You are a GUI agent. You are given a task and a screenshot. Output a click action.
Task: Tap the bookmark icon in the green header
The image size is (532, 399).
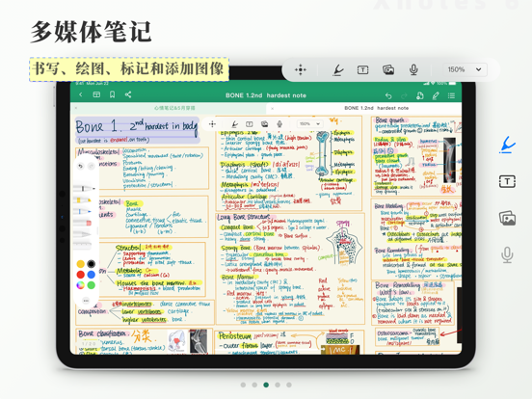113,94
